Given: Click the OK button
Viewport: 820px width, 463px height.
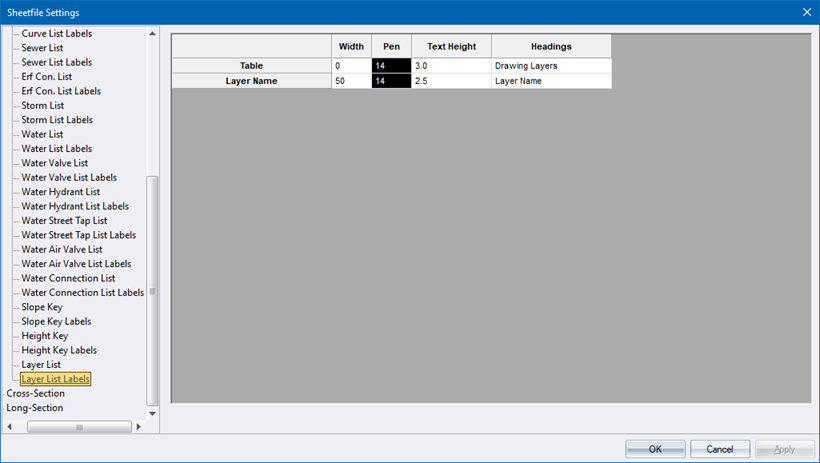Looking at the screenshot, I should [x=655, y=449].
